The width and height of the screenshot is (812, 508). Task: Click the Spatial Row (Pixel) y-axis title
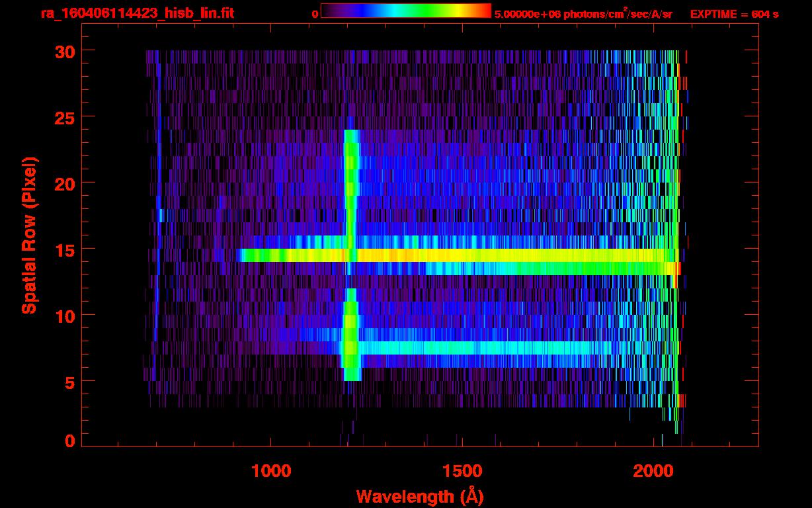pyautogui.click(x=29, y=235)
